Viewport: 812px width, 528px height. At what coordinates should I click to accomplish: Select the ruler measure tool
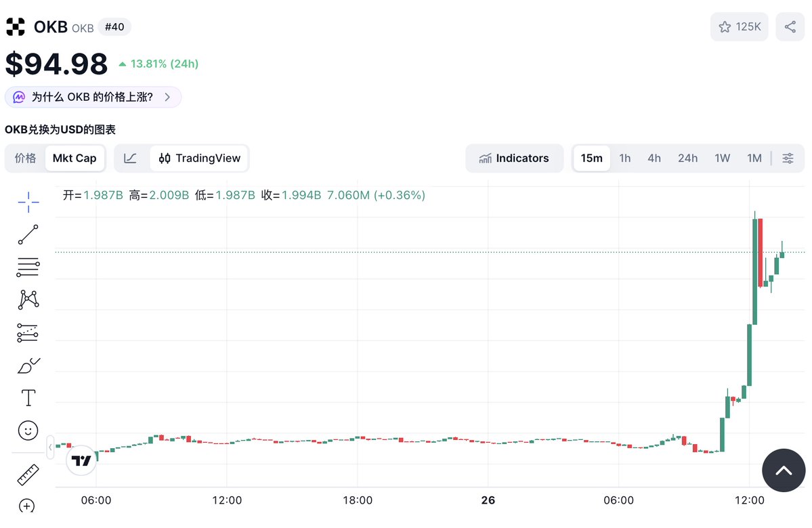[x=28, y=475]
